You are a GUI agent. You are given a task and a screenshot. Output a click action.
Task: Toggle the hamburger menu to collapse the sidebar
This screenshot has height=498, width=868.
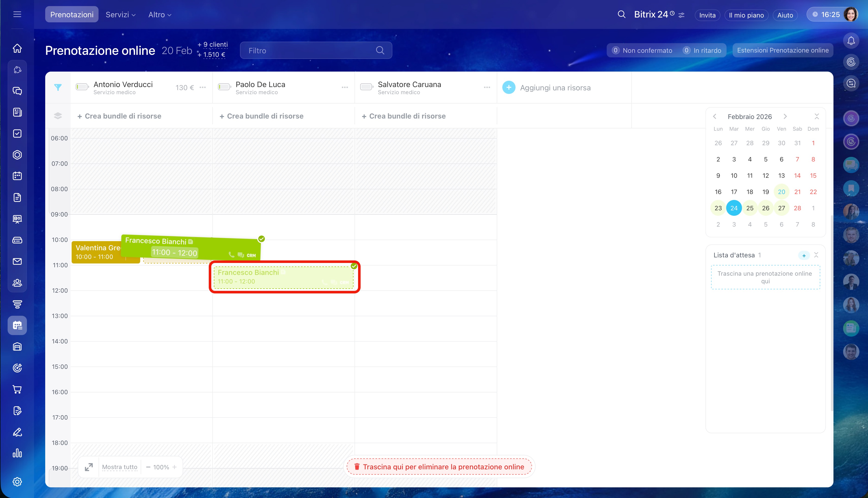(x=17, y=14)
